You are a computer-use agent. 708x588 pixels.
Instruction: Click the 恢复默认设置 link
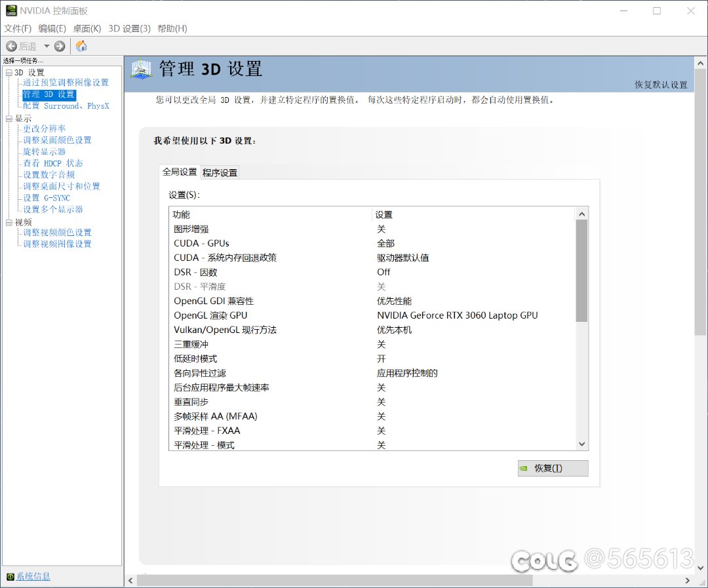(x=661, y=85)
